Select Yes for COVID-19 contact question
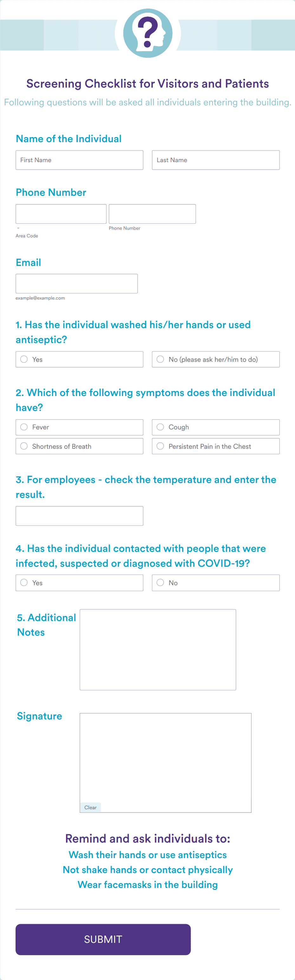Viewport: 295px width, 980px height. click(x=79, y=582)
